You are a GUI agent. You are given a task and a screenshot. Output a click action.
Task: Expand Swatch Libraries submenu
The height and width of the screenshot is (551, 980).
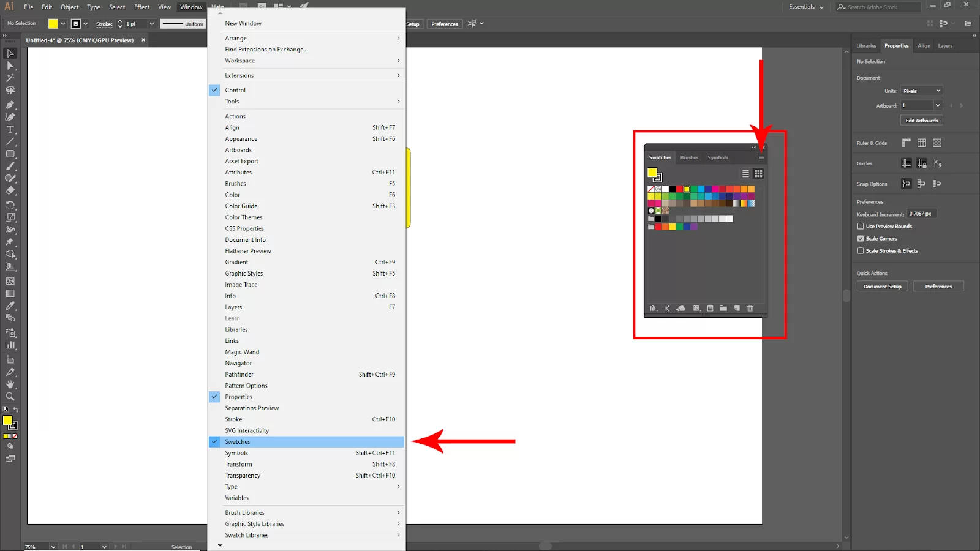tap(306, 535)
